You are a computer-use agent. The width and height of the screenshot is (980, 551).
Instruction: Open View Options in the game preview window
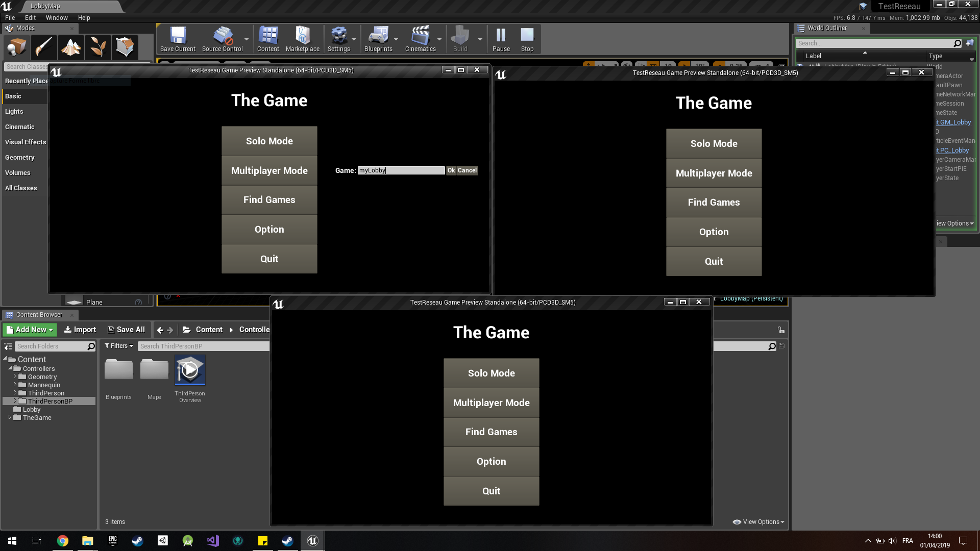(758, 521)
